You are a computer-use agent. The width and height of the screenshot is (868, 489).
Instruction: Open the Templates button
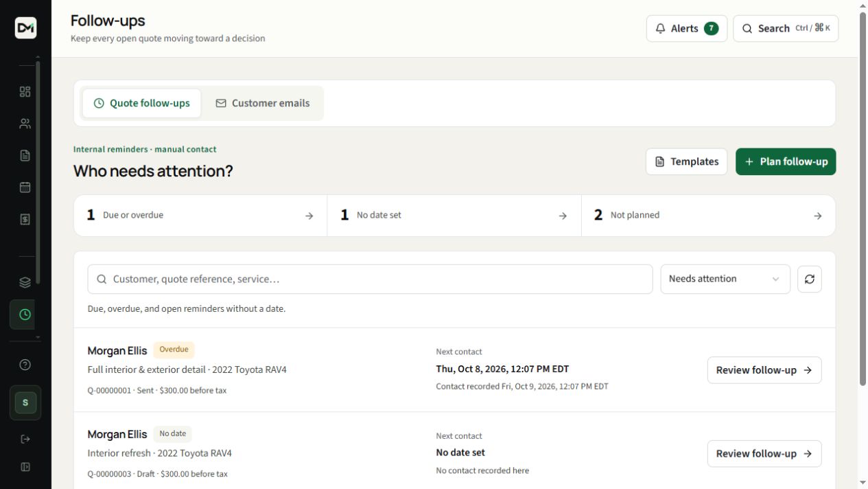[x=686, y=161]
